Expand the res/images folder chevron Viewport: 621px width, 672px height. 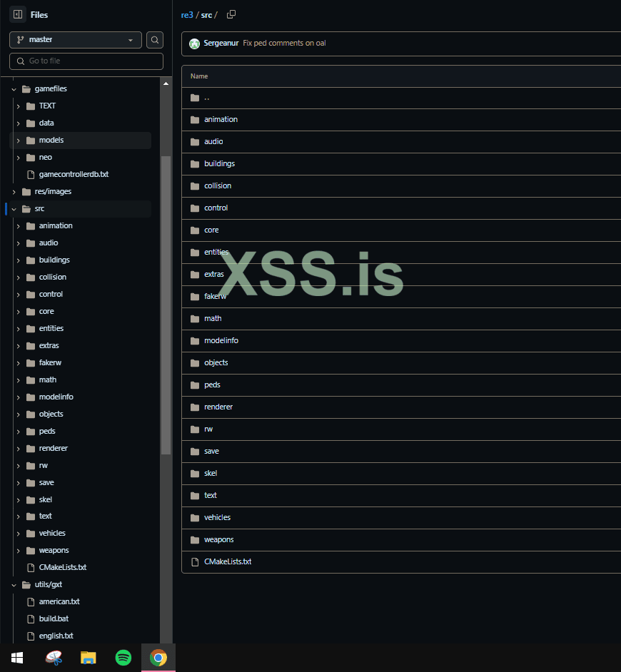coord(14,192)
